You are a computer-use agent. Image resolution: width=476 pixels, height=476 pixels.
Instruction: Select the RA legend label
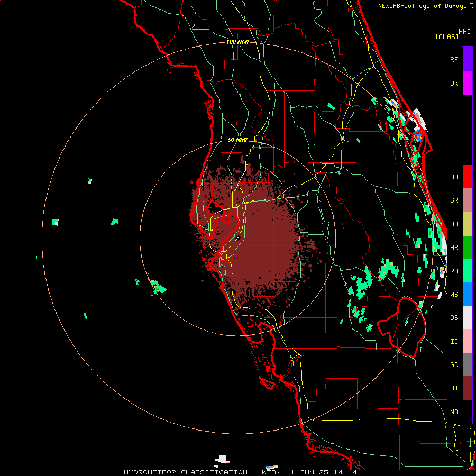tap(454, 271)
